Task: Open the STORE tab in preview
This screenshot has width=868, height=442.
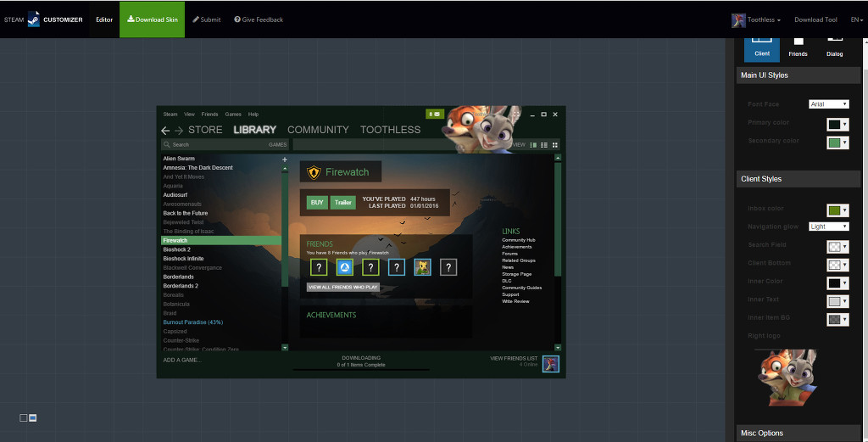Action: (205, 130)
